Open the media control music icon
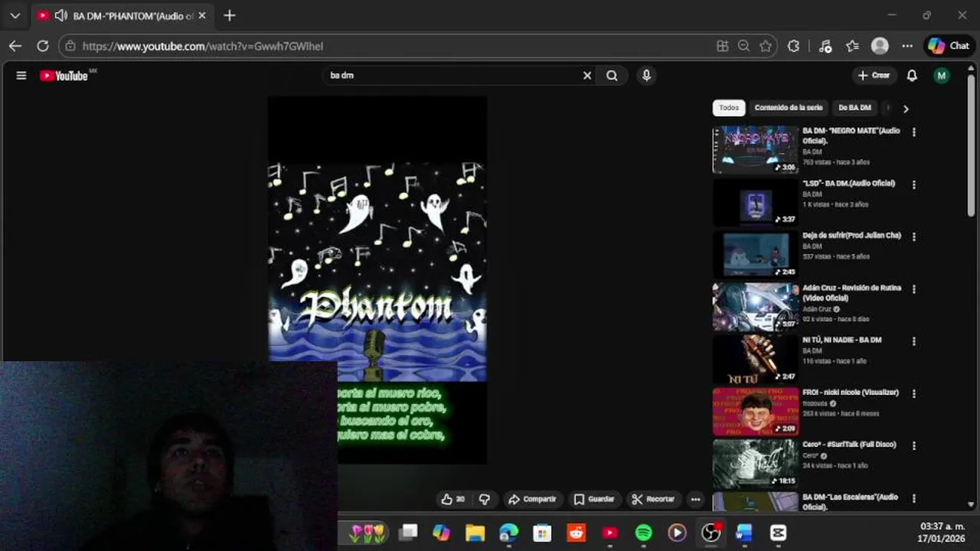Screen dimensions: 980x551 825,46
